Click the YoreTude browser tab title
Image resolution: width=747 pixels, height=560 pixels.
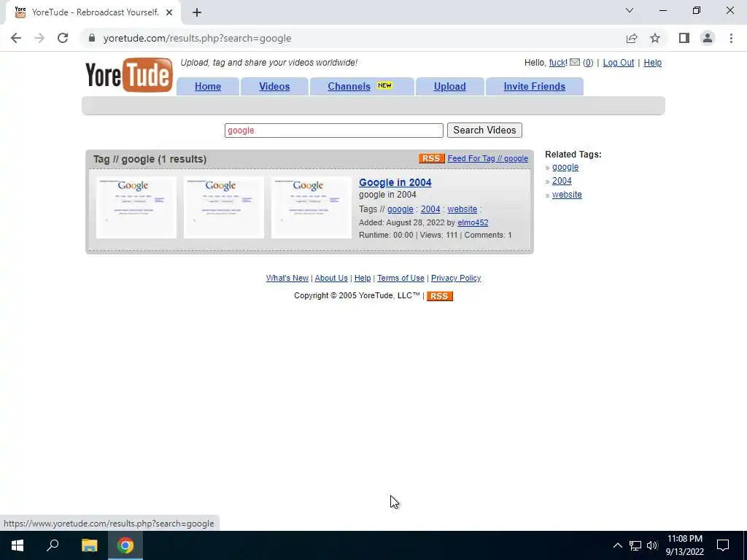click(96, 12)
